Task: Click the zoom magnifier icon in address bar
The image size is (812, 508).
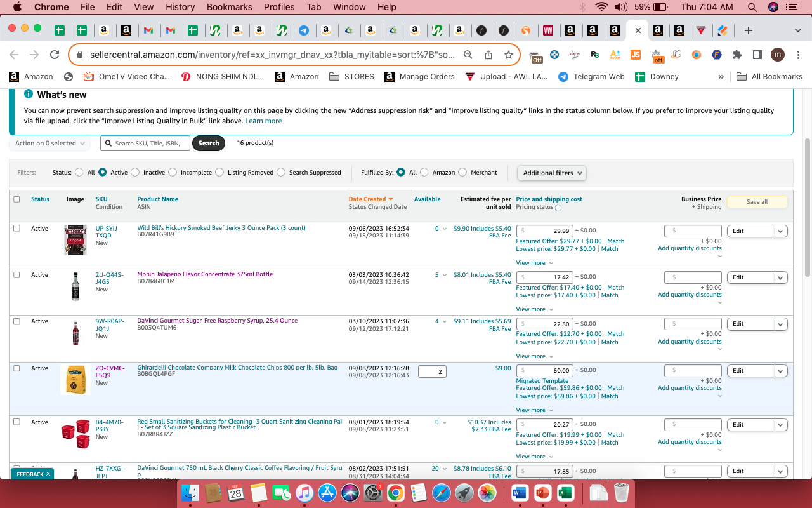Action: pyautogui.click(x=468, y=55)
